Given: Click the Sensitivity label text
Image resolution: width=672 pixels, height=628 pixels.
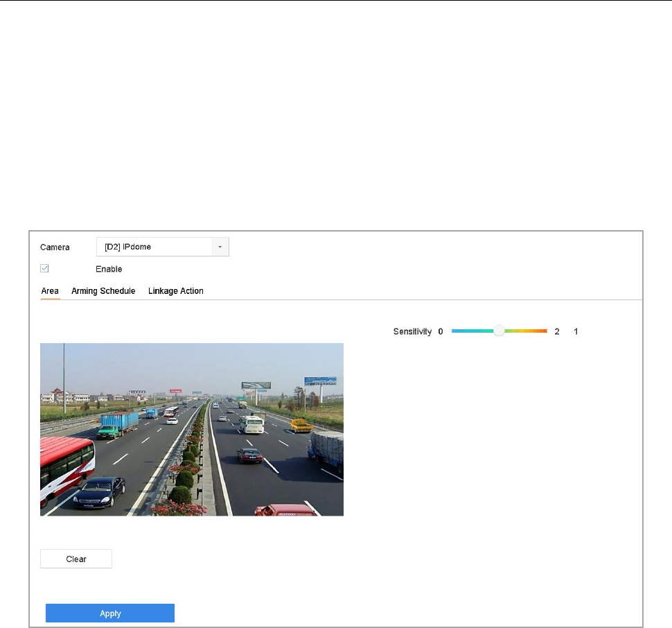Looking at the screenshot, I should [412, 331].
